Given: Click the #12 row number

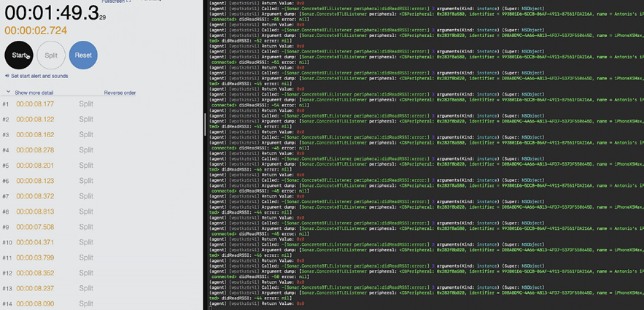Looking at the screenshot, I should pos(7,274).
